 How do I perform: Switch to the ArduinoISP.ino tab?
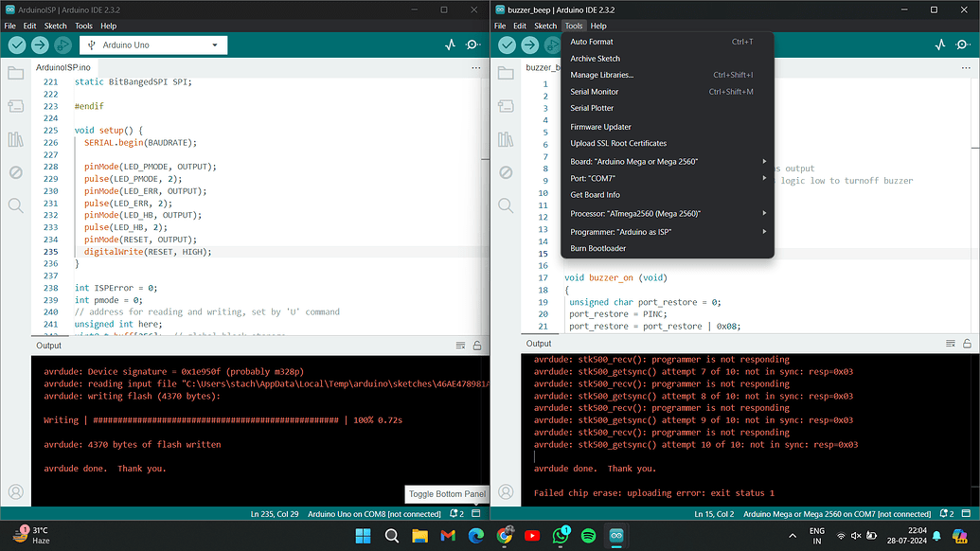click(63, 67)
